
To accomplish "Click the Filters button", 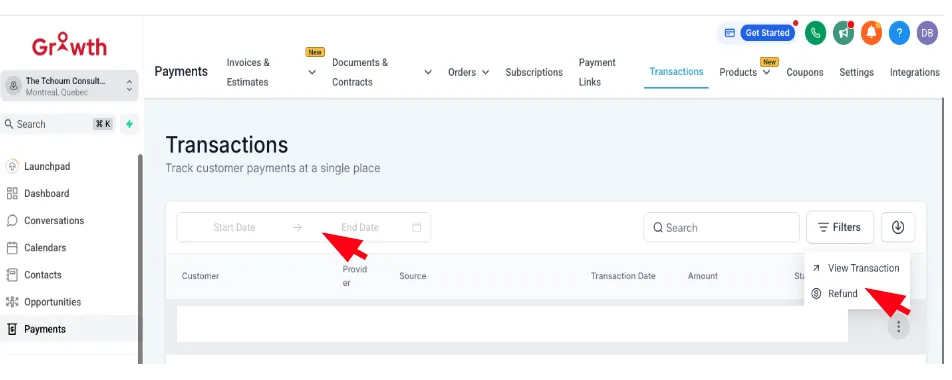I will pyautogui.click(x=840, y=227).
